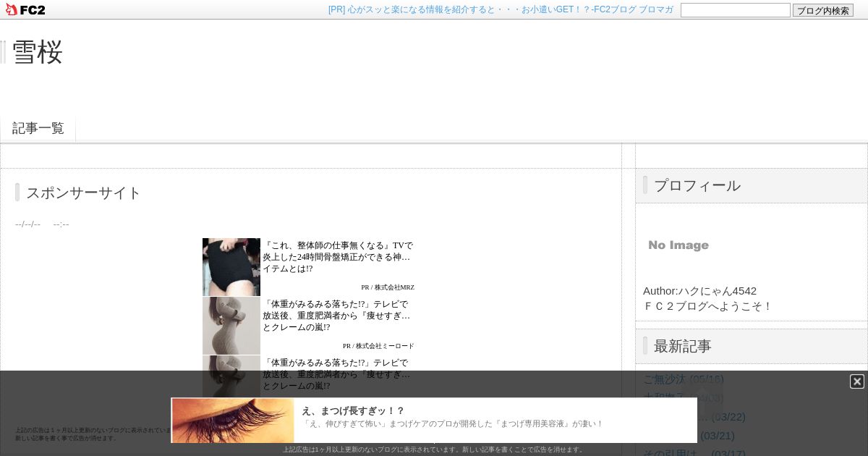Click the プロフィール sidebar heading
This screenshot has width=868, height=456.
pos(697,185)
